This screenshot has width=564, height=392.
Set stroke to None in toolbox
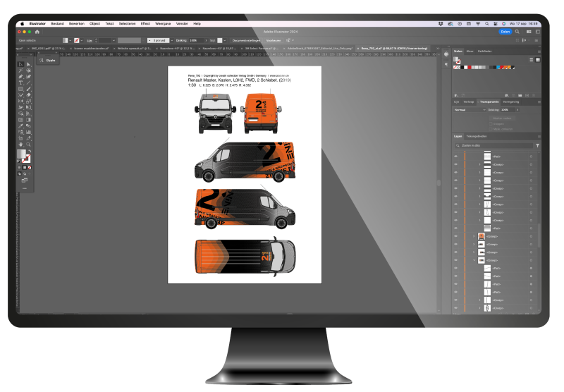tap(30, 167)
